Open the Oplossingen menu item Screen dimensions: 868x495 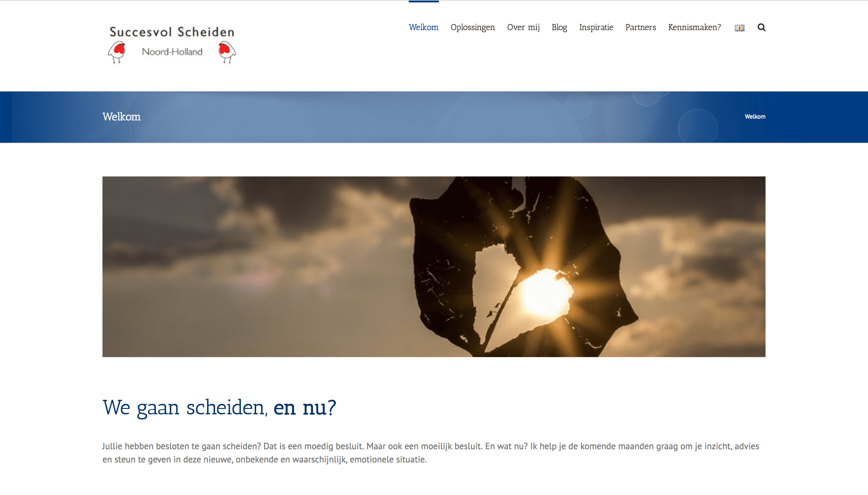pyautogui.click(x=473, y=27)
